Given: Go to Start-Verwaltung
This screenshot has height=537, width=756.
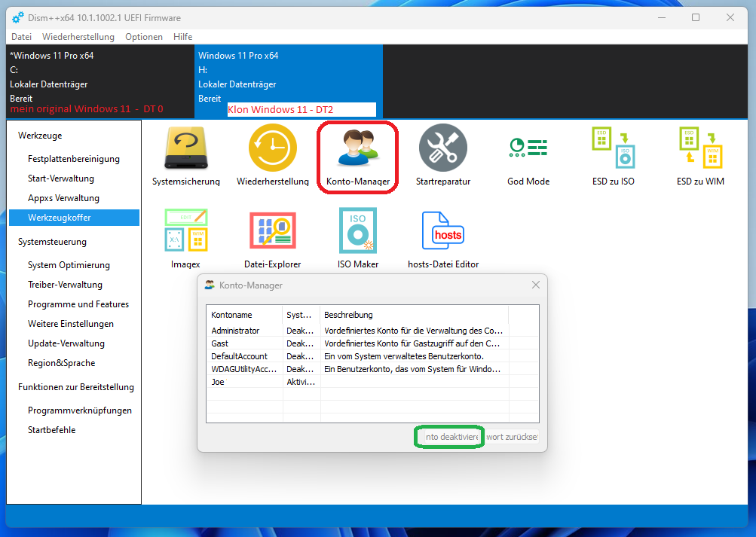Looking at the screenshot, I should [61, 178].
